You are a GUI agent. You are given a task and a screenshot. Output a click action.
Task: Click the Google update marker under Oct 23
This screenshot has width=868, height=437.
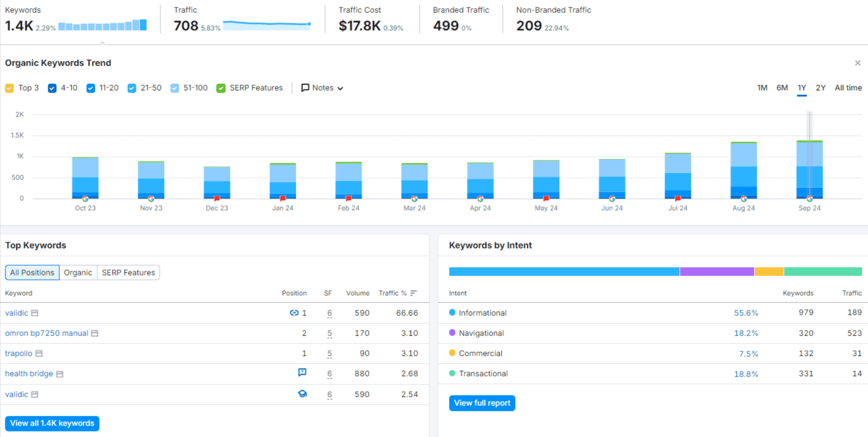[x=85, y=199]
